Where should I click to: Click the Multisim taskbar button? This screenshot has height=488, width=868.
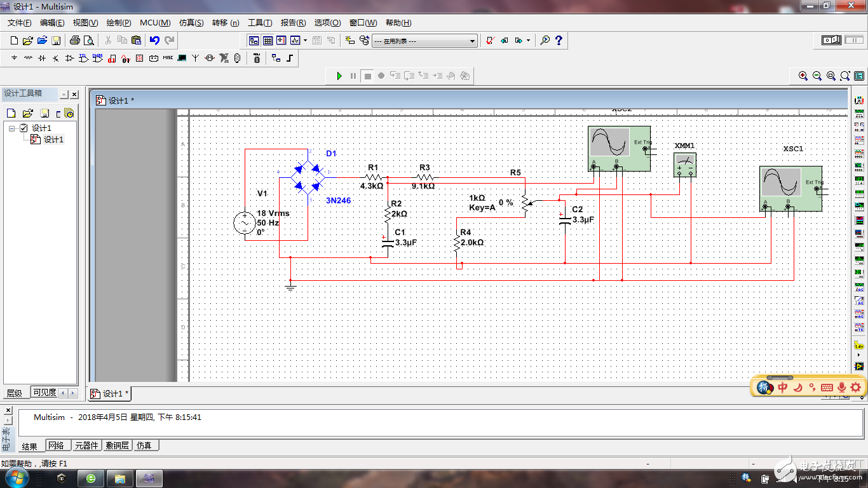pos(149,478)
